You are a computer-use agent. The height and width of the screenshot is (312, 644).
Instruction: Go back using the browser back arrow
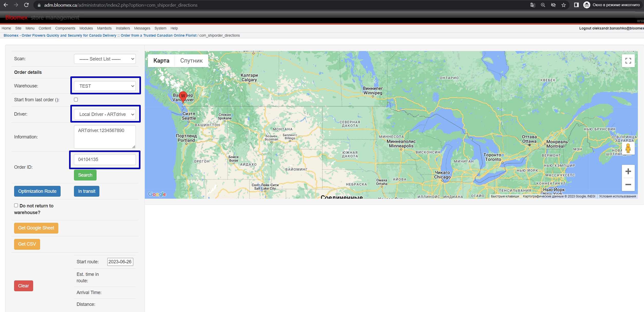tap(6, 5)
